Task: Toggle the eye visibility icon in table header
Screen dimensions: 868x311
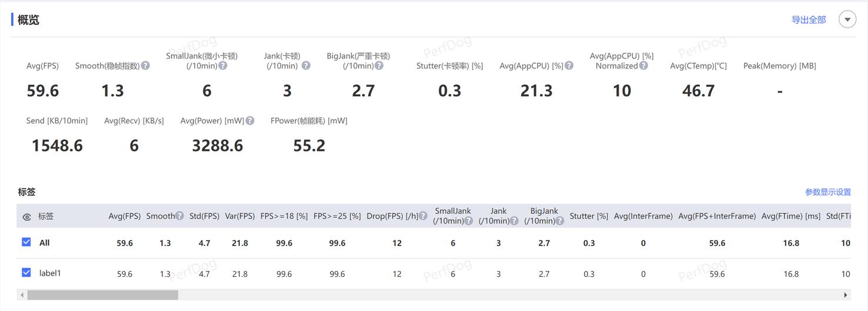Action: (26, 217)
